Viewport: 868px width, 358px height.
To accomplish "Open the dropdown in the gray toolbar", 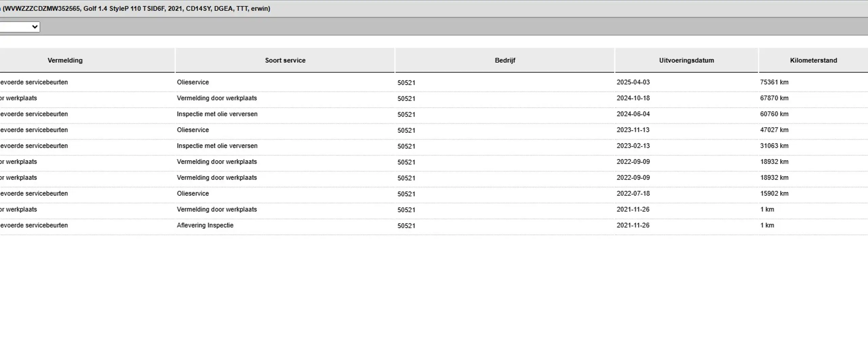I will (x=20, y=27).
